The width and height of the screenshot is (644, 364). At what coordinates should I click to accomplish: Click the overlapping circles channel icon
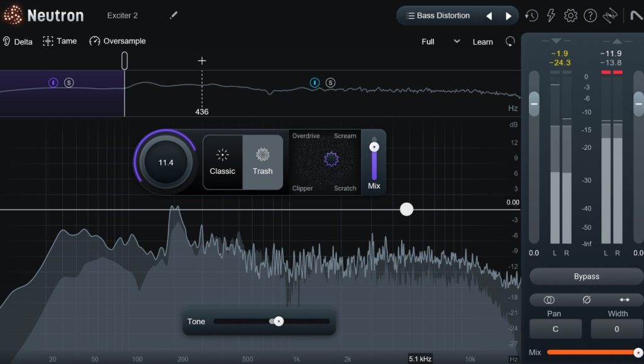coord(549,300)
